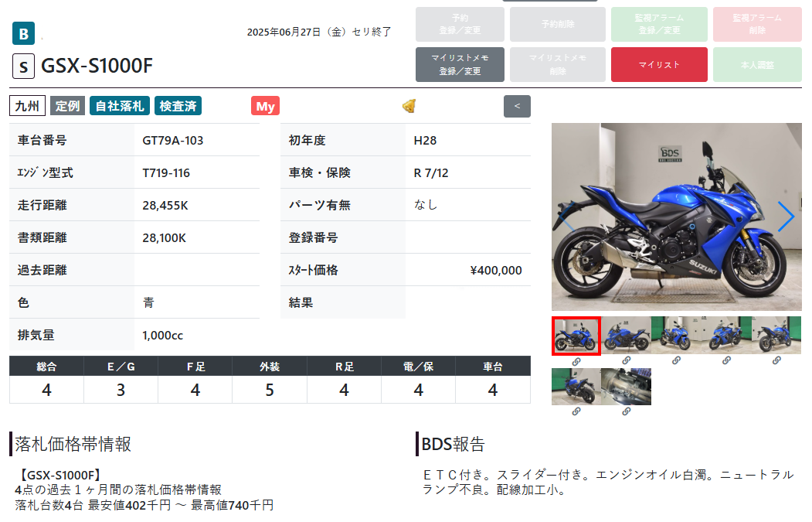This screenshot has width=812, height=522.
Task: Click the 外装 grade value 5
Action: tap(270, 390)
